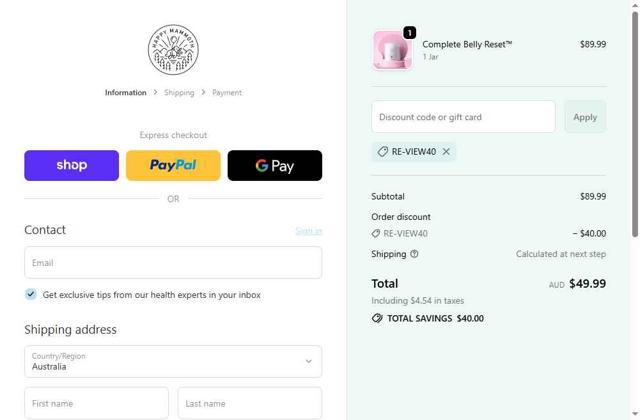Click the Happy Mammoth logo

click(x=173, y=50)
